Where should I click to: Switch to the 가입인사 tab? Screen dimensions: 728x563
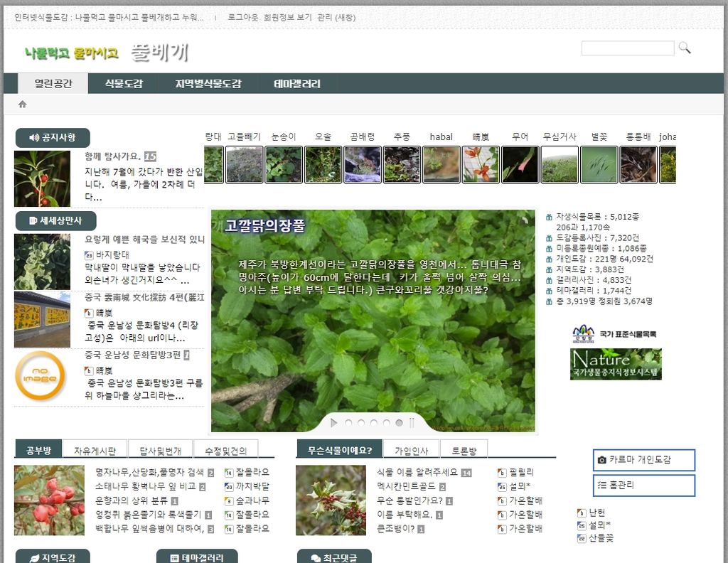click(412, 451)
